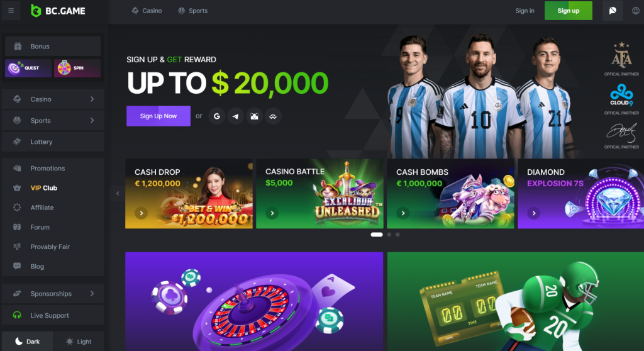Expand the Casino sidebar section
The height and width of the screenshot is (351, 644).
tap(53, 99)
